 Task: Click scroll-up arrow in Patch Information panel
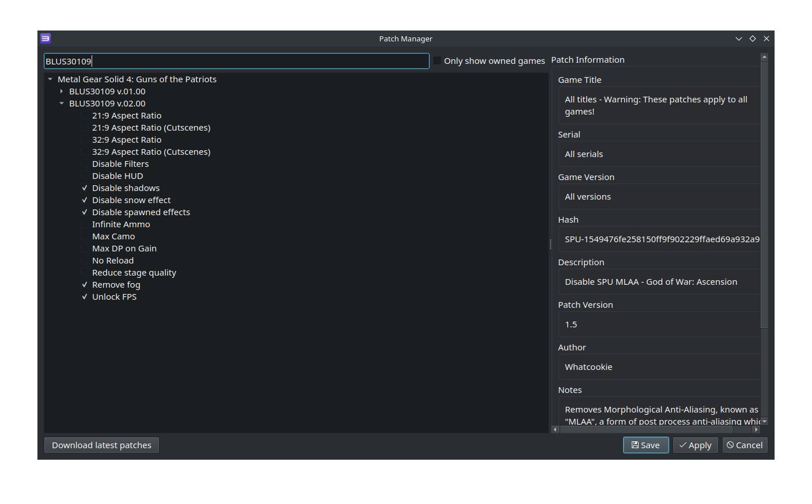click(764, 57)
